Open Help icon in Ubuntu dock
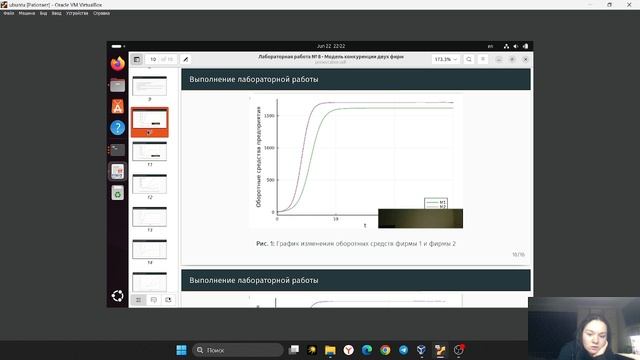Viewport: 640px width, 360px height. [x=118, y=128]
